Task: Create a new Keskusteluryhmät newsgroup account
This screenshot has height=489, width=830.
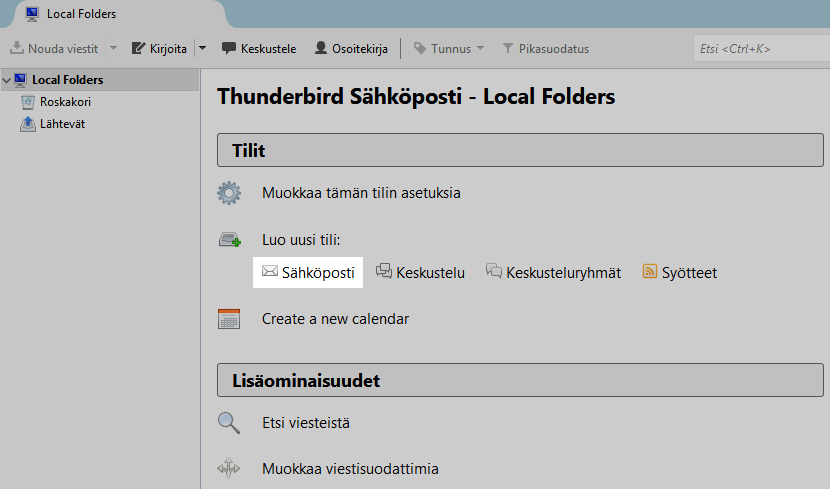Action: (x=553, y=273)
